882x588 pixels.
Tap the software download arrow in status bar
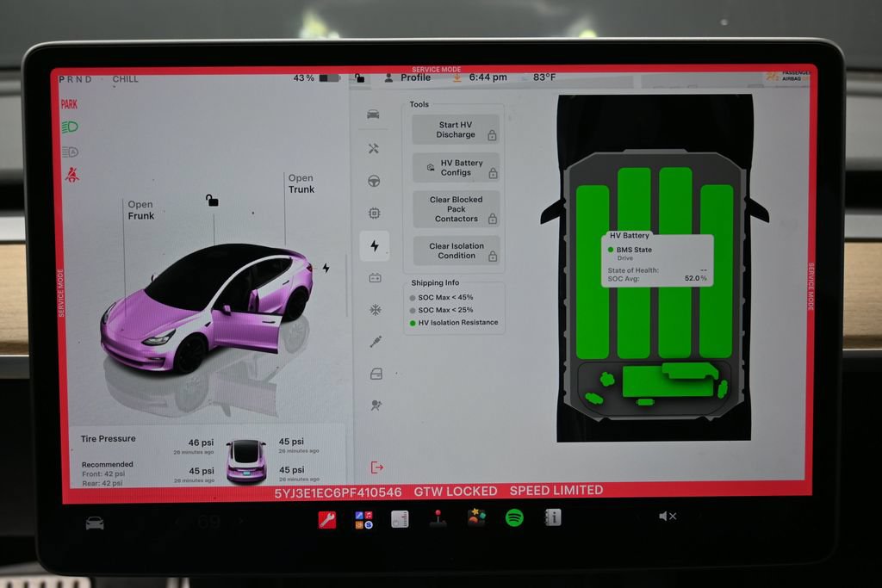[457, 77]
